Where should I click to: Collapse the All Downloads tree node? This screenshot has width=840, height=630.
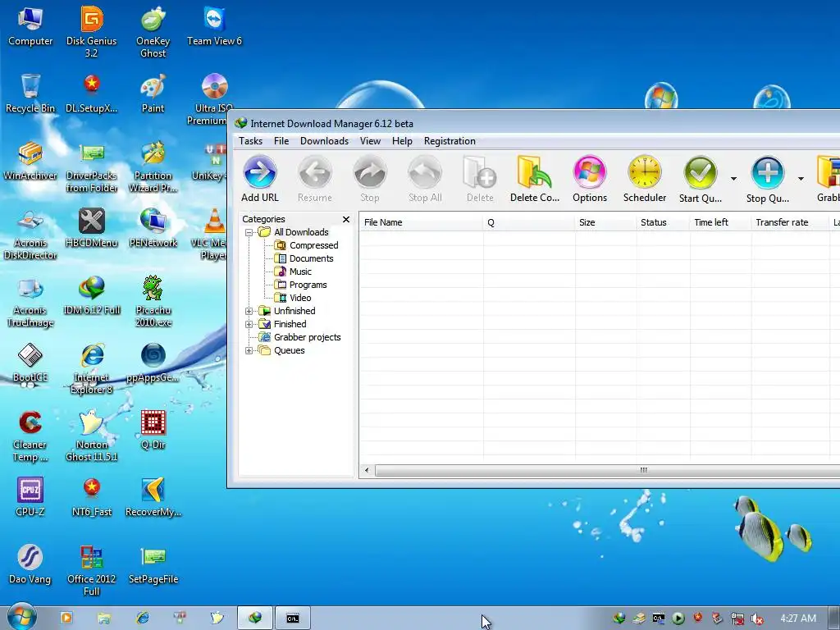(249, 232)
